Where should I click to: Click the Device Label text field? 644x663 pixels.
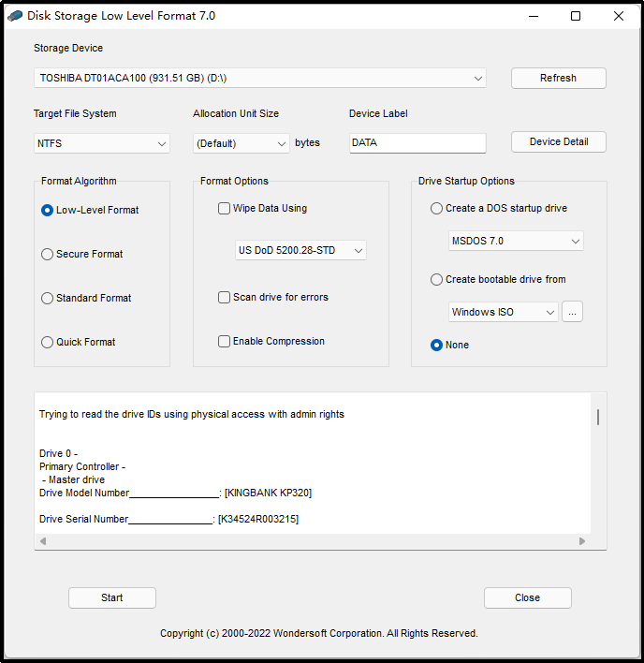417,143
